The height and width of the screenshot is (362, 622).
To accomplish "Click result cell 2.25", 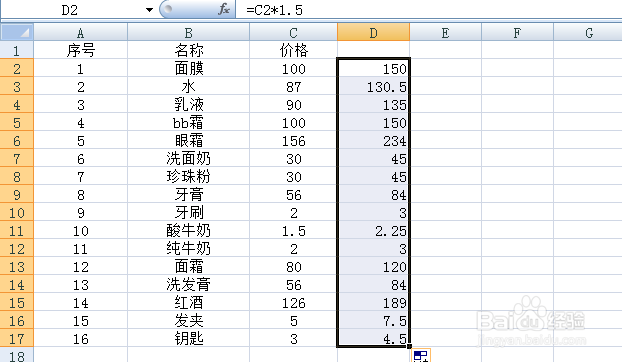I will (373, 231).
